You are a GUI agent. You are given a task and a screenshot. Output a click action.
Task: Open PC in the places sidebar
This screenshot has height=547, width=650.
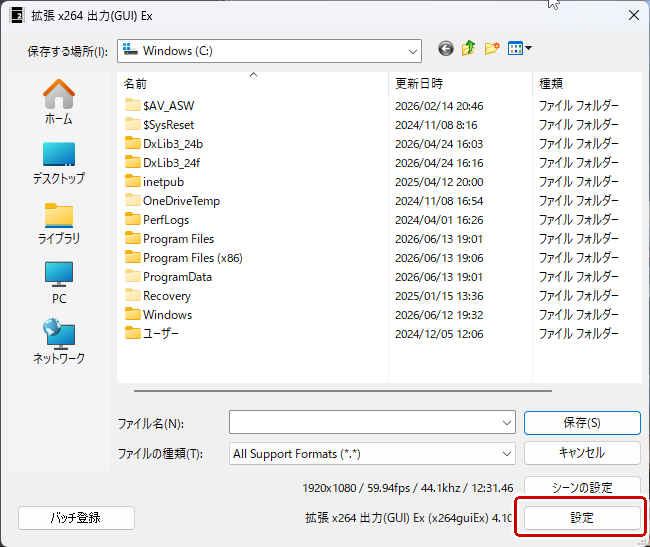click(59, 283)
